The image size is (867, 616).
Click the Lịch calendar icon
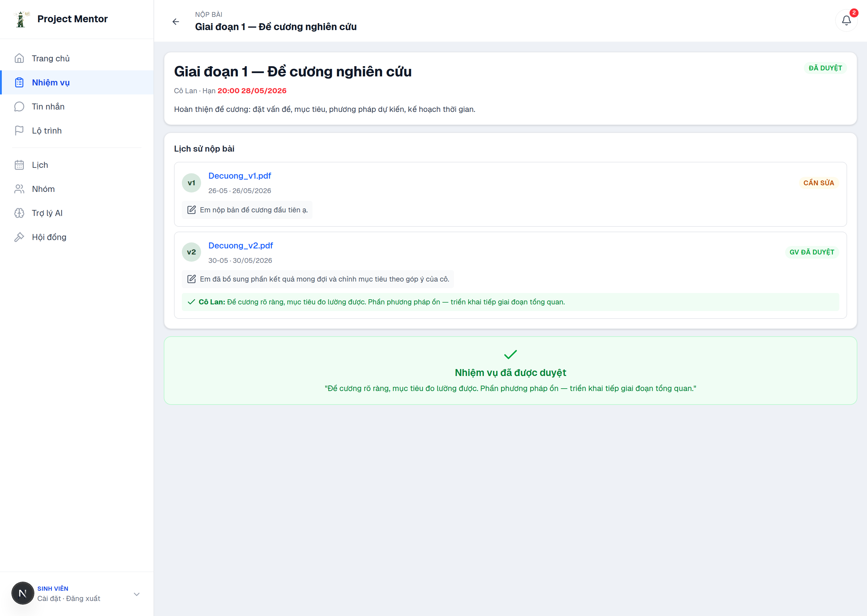pos(19,165)
